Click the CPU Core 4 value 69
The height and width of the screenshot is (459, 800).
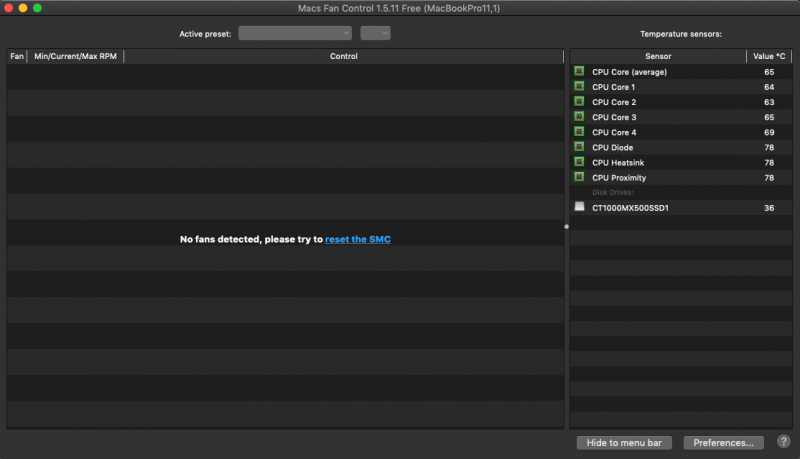click(x=769, y=132)
